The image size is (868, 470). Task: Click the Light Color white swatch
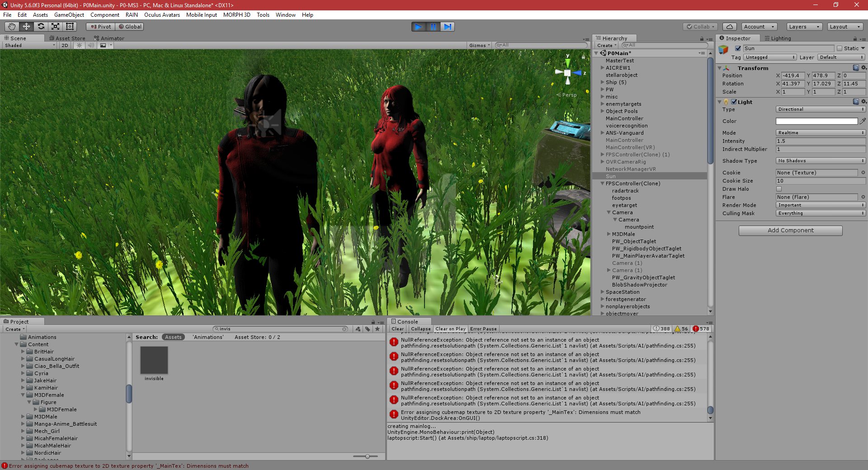click(x=816, y=121)
